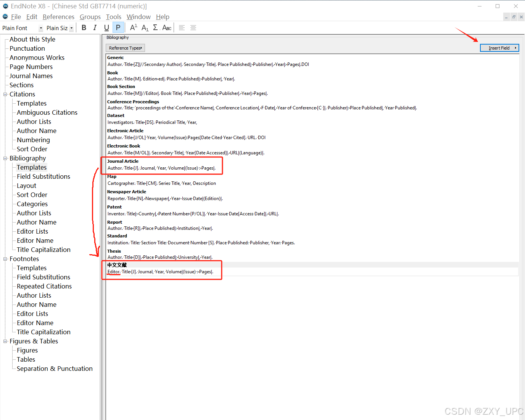This screenshot has width=525, height=420.
Task: Open the References menu
Action: pyautogui.click(x=58, y=17)
